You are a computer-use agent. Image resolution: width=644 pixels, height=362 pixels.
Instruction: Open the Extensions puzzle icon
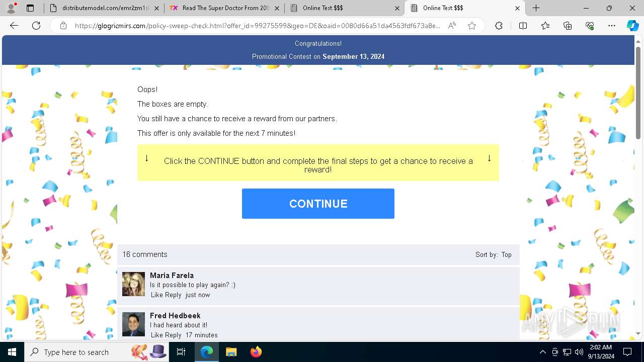pyautogui.click(x=499, y=26)
